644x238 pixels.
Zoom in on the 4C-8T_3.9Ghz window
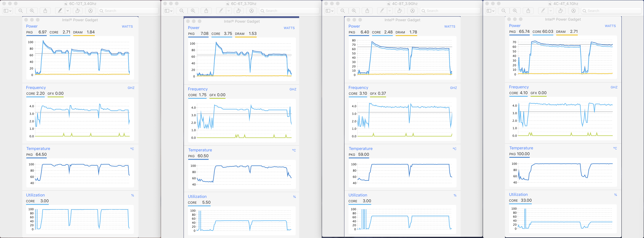[354, 11]
